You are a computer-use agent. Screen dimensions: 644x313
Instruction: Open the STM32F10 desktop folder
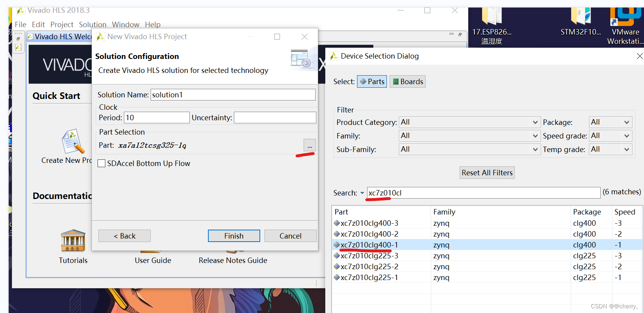point(580,22)
